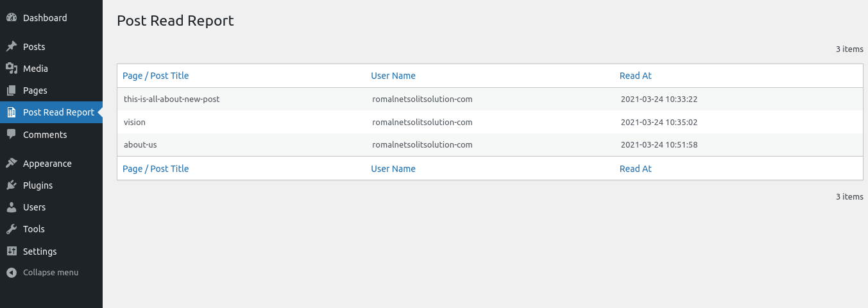Click the about-us table row
Screen dimensions: 868x308
(140, 145)
